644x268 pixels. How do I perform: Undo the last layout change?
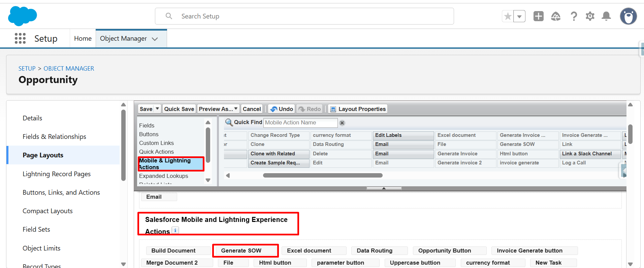[282, 109]
